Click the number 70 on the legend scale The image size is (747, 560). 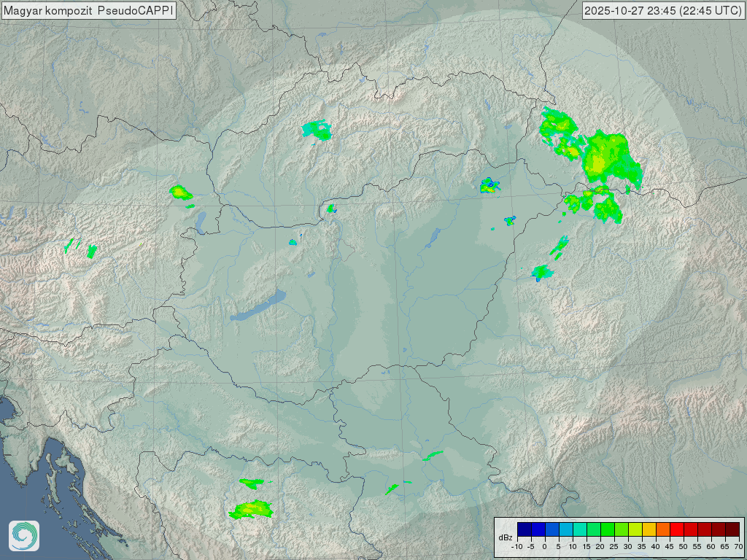738,546
